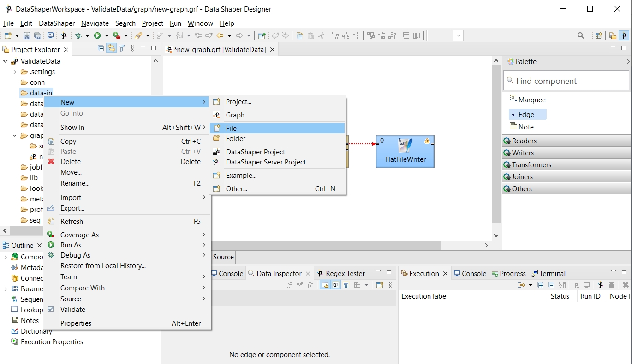Viewport: 632px width, 364px height.
Task: Toggle Data Inspector text mode button
Action: click(336, 285)
